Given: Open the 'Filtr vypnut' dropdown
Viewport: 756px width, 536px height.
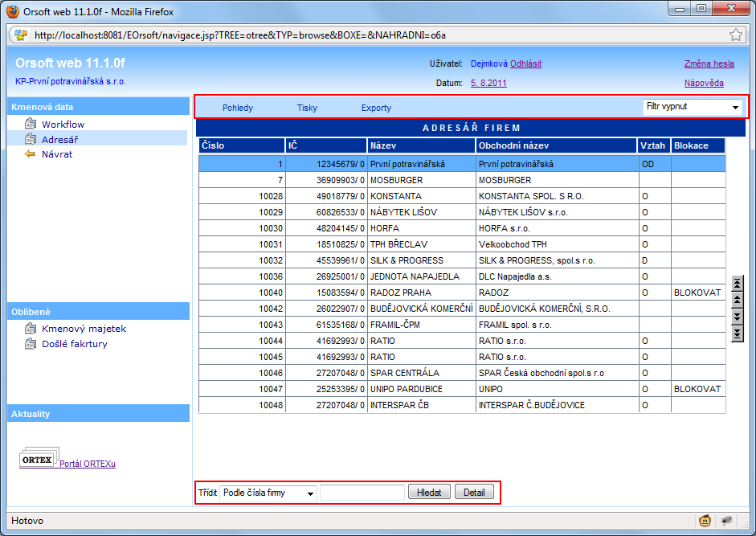Looking at the screenshot, I should [692, 106].
